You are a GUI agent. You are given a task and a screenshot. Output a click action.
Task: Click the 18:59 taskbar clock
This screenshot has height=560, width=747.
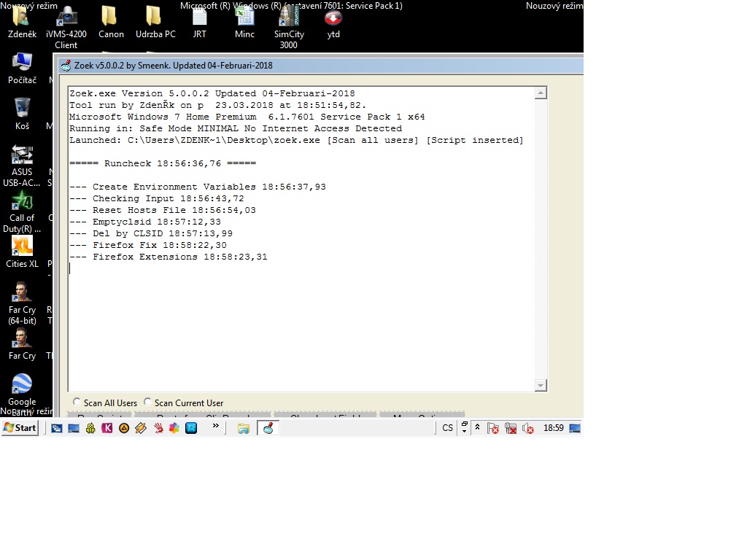[554, 428]
